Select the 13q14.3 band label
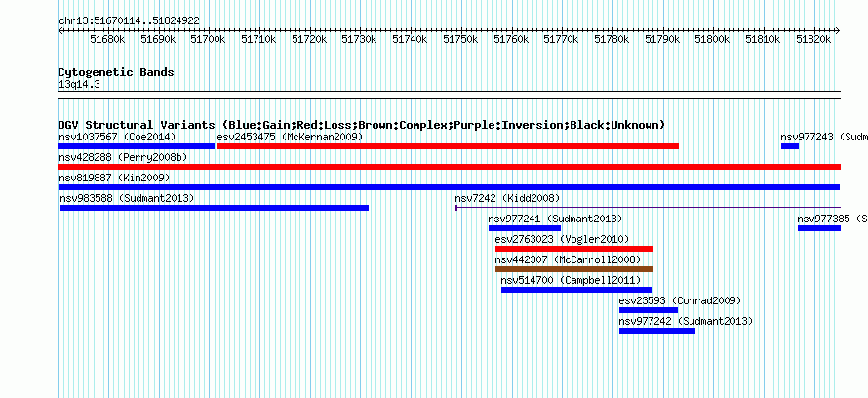The width and height of the screenshot is (868, 398). (79, 85)
